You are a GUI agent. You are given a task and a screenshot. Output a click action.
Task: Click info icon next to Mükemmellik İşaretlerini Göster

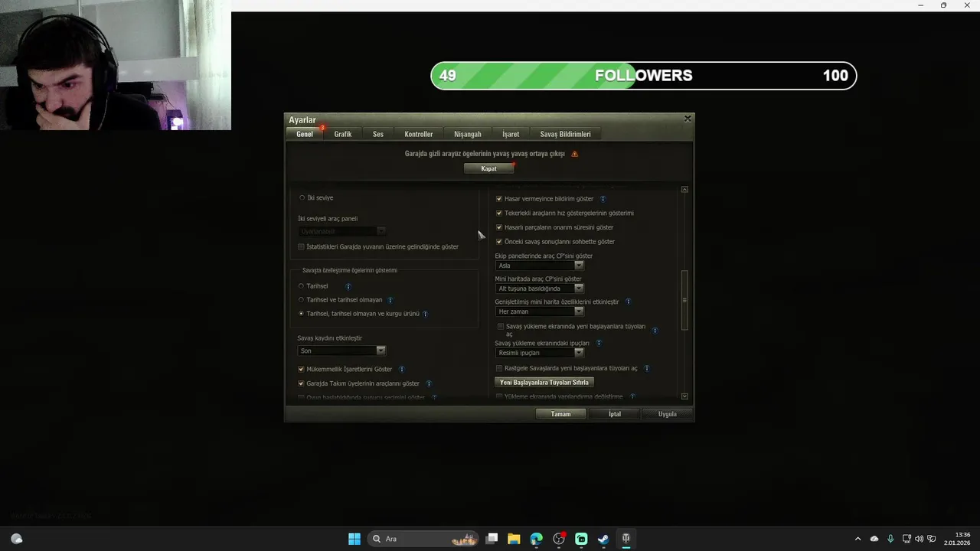tap(402, 369)
